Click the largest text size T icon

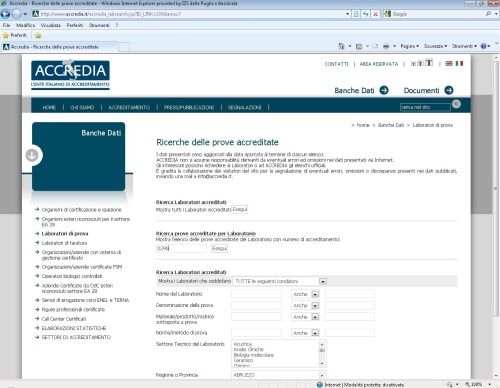tap(429, 63)
